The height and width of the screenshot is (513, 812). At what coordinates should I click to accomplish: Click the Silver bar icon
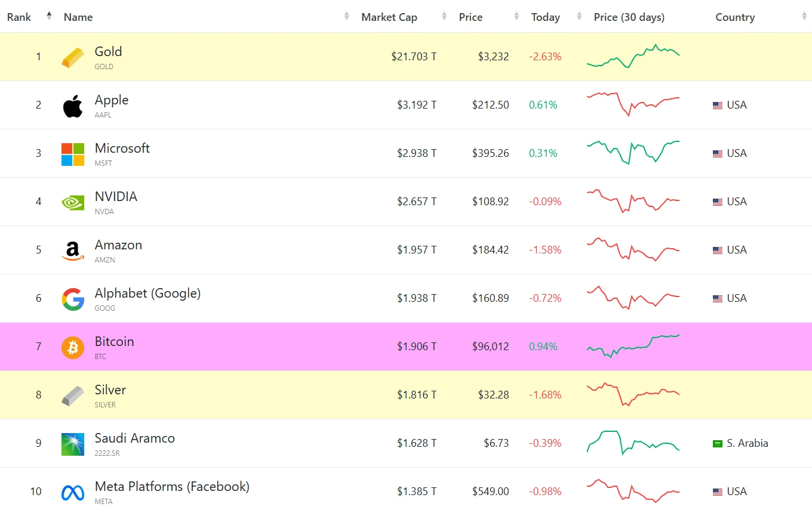coord(73,395)
